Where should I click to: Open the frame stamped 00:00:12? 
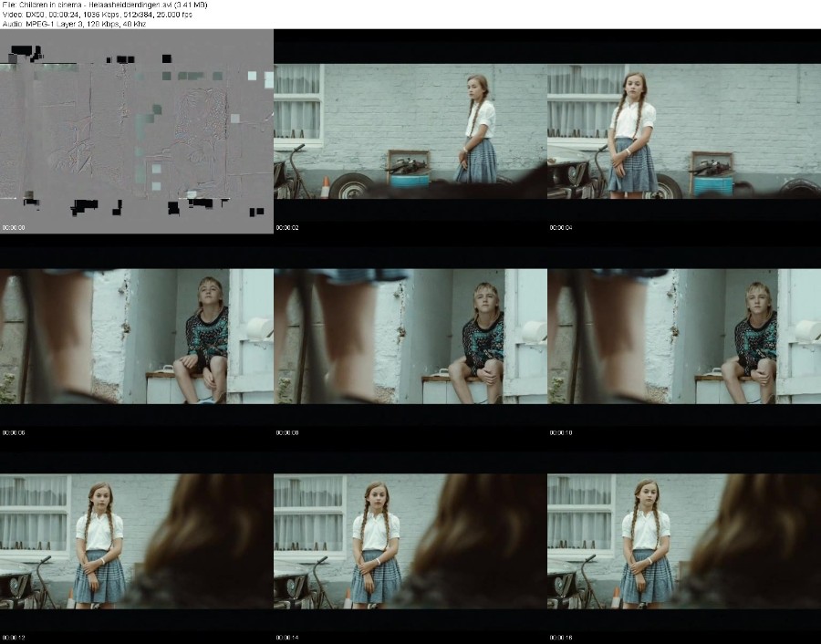pos(137,542)
